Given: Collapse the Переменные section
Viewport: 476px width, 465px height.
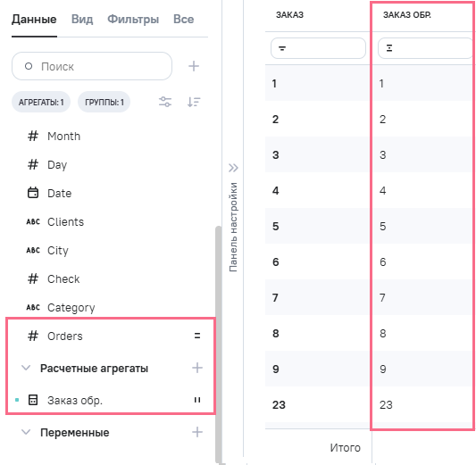Looking at the screenshot, I should (26, 432).
